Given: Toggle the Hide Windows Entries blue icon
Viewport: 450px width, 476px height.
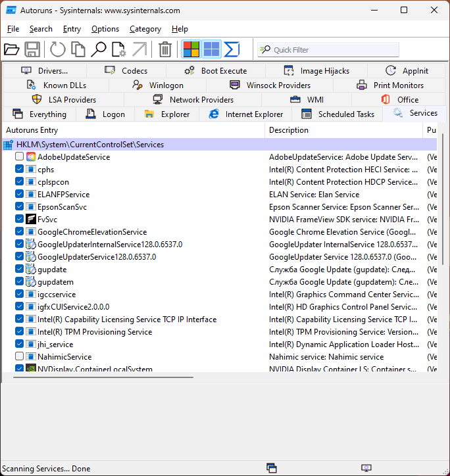Looking at the screenshot, I should (211, 49).
